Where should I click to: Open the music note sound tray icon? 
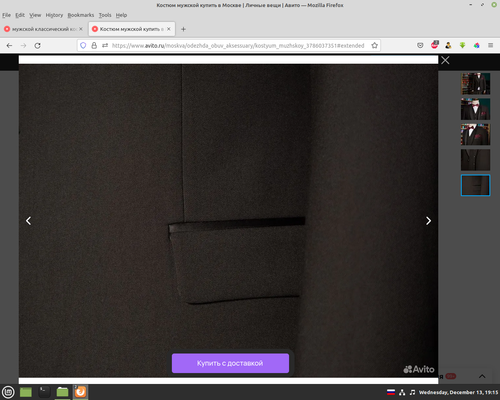[413, 392]
